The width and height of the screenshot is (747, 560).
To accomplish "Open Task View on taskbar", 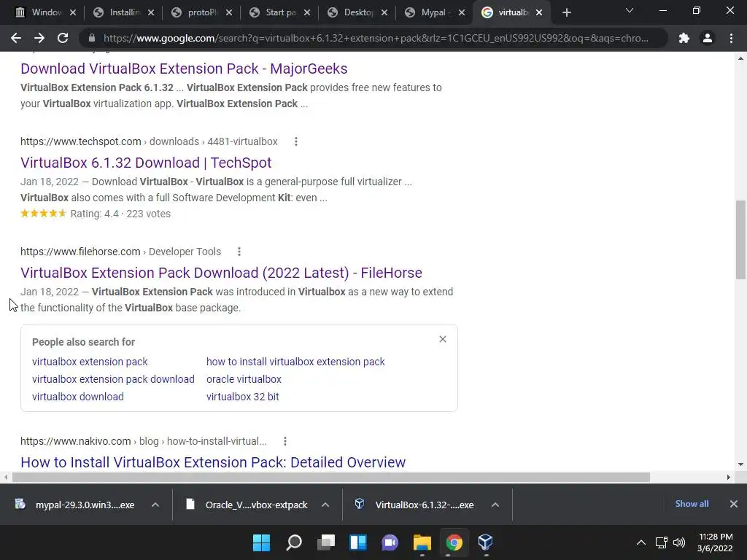I will [326, 542].
